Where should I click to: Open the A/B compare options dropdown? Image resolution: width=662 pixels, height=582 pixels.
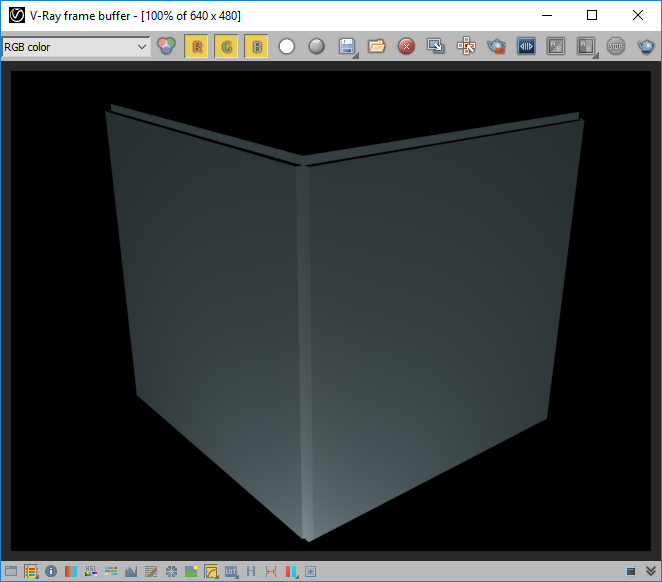coord(586,46)
